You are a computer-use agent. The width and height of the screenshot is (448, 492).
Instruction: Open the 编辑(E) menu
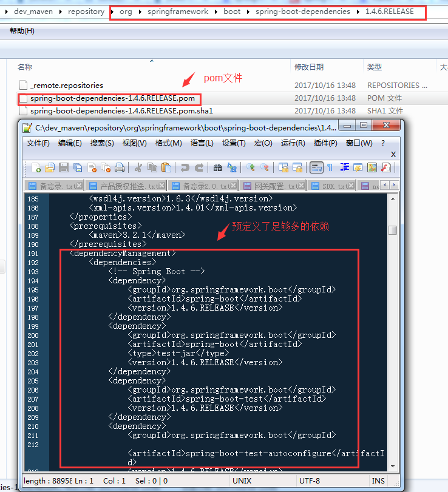point(70,143)
